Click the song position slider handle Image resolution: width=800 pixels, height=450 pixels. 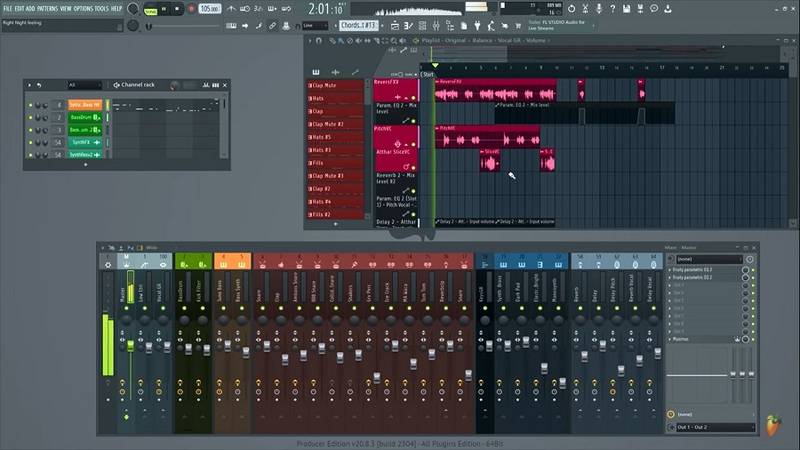point(149,27)
